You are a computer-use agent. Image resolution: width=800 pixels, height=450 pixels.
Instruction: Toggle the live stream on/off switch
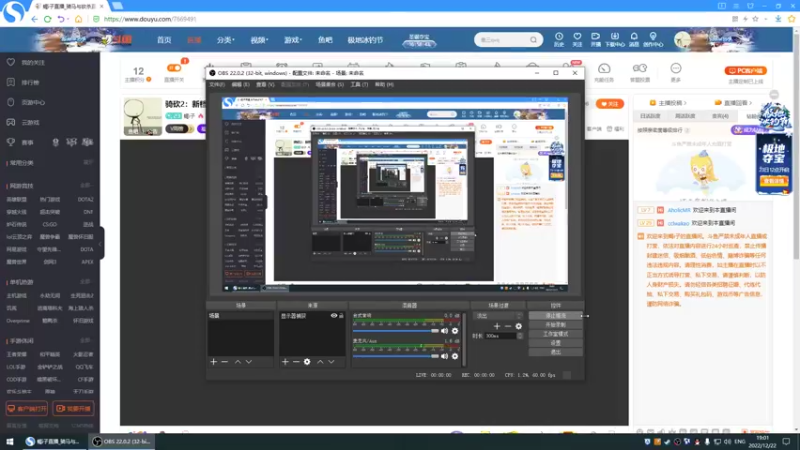pyautogui.click(x=173, y=68)
